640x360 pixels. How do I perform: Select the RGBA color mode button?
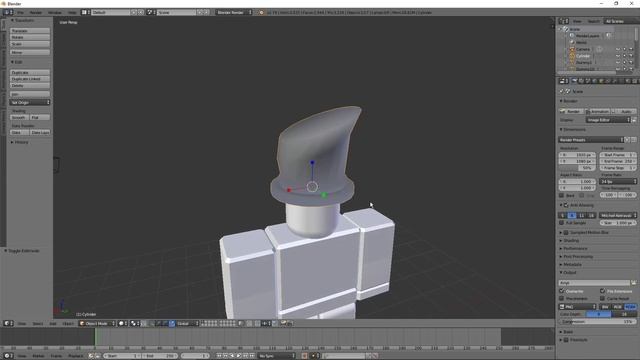pos(631,307)
